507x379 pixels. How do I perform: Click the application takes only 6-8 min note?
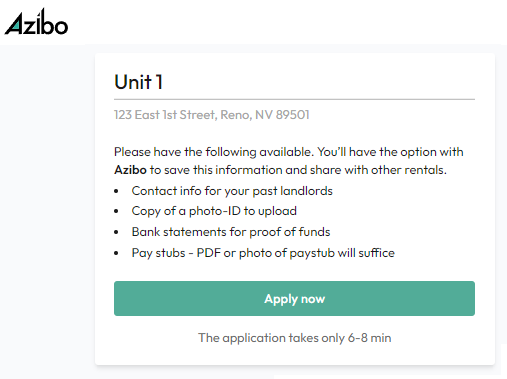tap(295, 338)
